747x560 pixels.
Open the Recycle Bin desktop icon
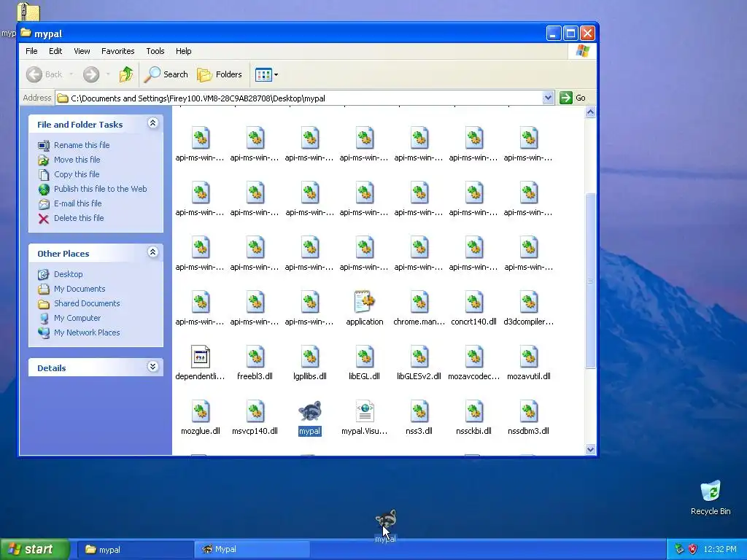click(x=711, y=497)
